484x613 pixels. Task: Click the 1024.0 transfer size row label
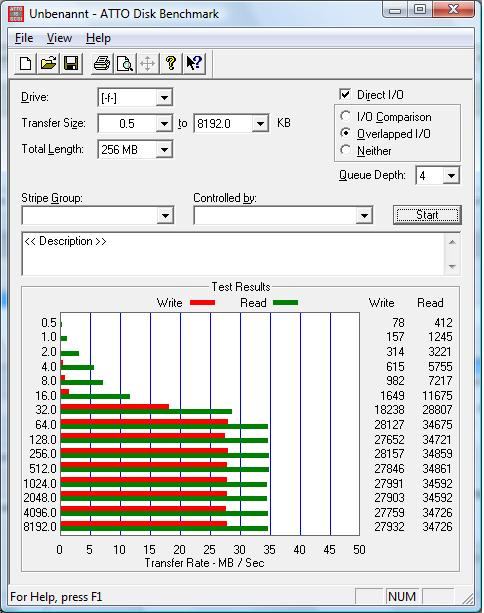(x=40, y=484)
